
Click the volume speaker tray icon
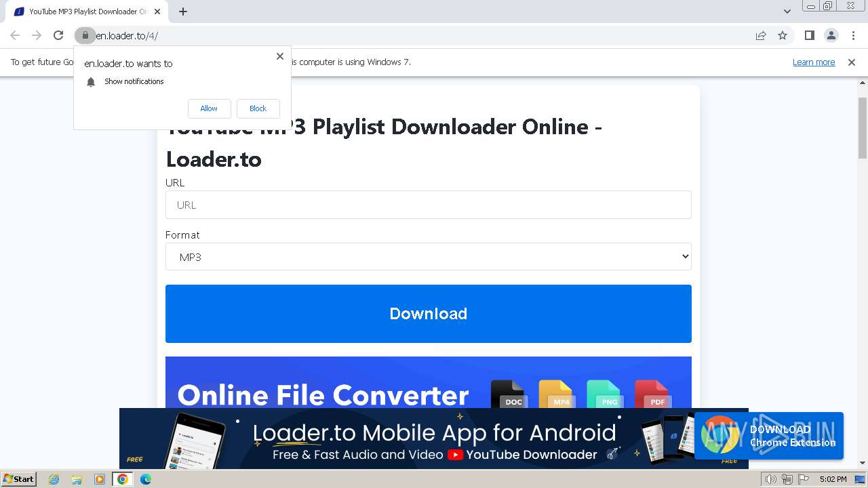pos(770,479)
